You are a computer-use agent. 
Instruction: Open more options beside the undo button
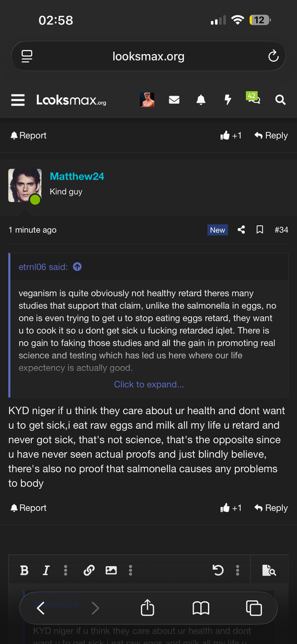pos(238,570)
